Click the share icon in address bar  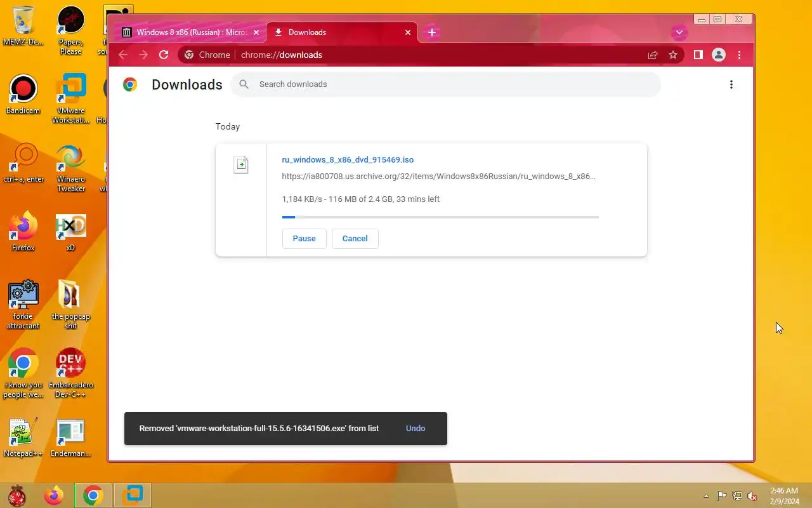click(653, 55)
